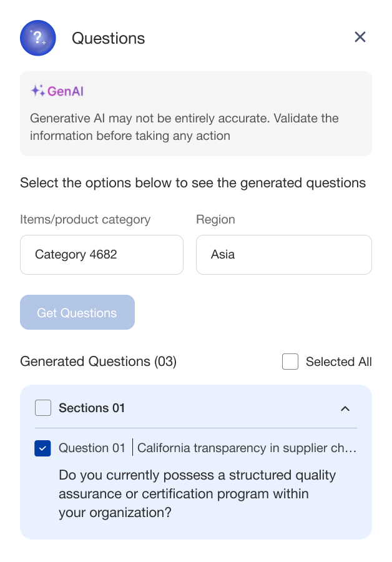Click the Region field label
This screenshot has height=562, width=392.
click(x=215, y=219)
